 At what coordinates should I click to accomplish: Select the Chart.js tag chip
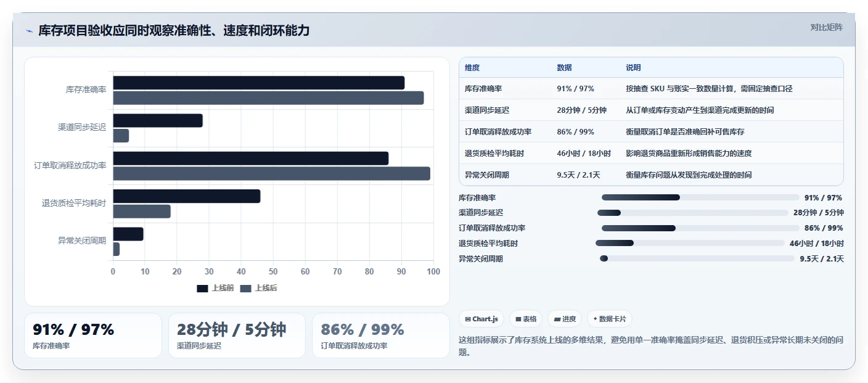pyautogui.click(x=481, y=319)
